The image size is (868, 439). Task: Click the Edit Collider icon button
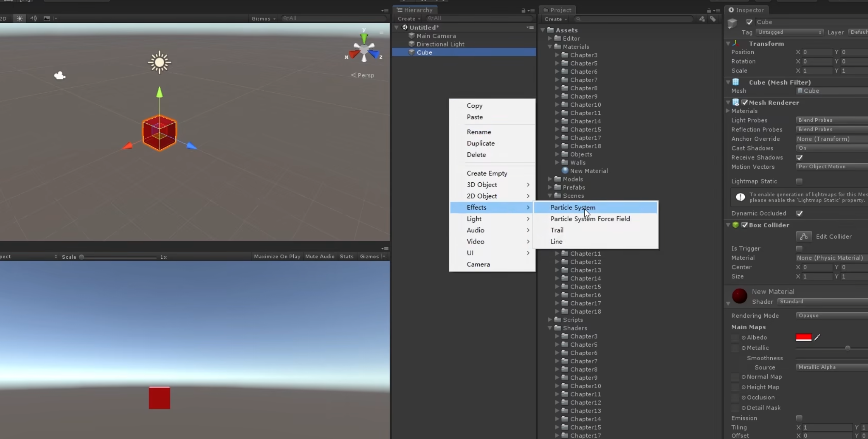tap(804, 236)
